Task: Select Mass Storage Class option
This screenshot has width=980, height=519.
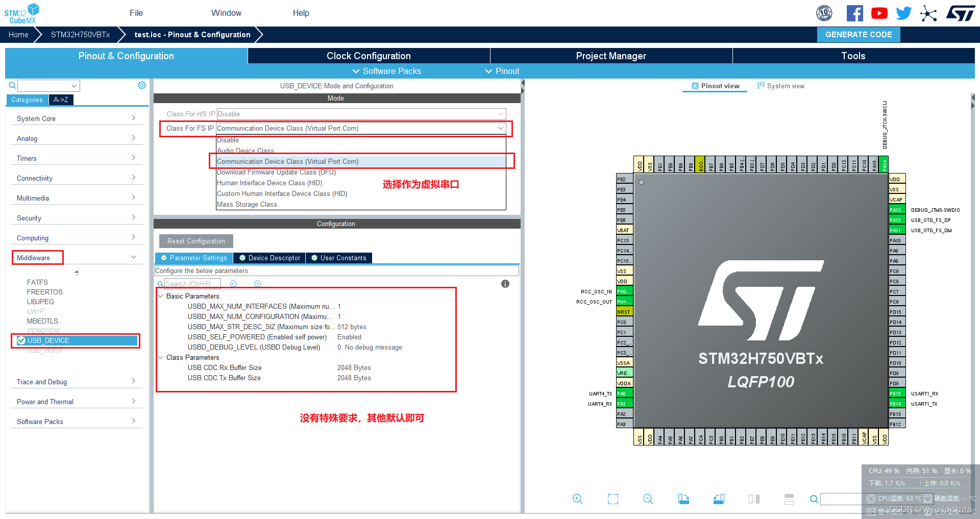Action: tap(361, 204)
